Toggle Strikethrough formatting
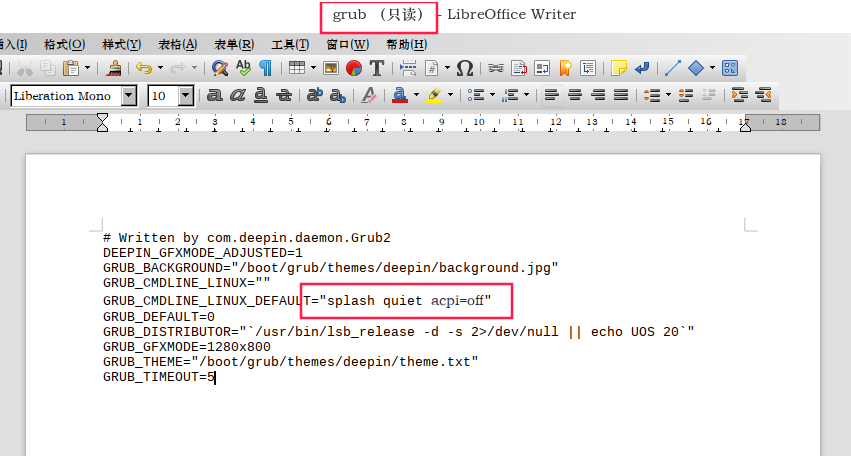 pyautogui.click(x=284, y=96)
